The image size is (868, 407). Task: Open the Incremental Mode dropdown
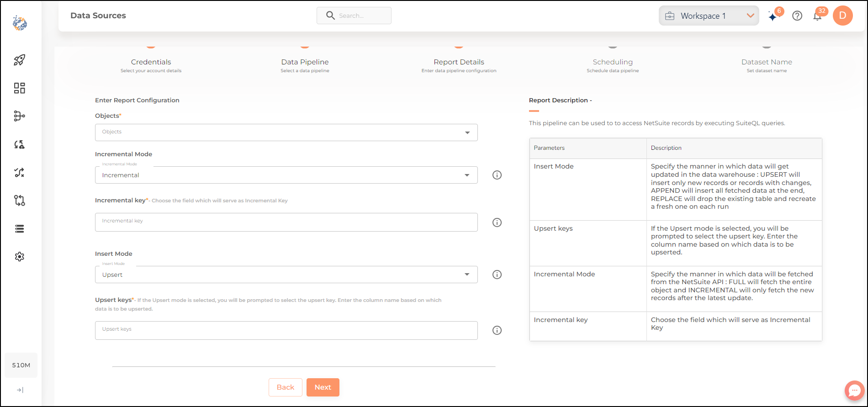[286, 175]
